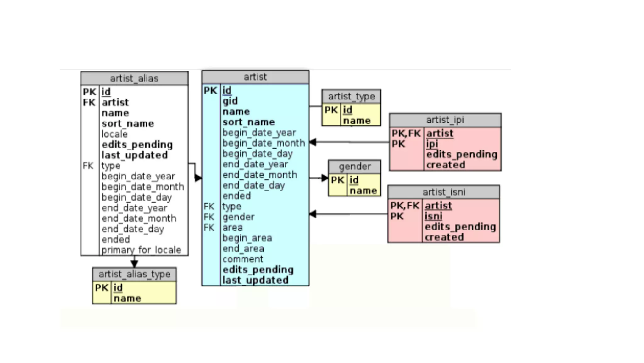
Task: Select the gender table header
Action: (x=354, y=167)
